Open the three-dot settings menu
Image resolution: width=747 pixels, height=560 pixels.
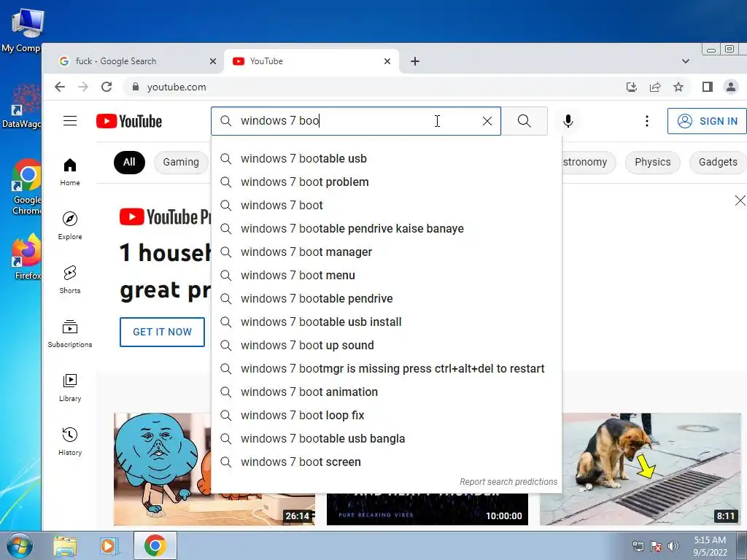pos(646,121)
